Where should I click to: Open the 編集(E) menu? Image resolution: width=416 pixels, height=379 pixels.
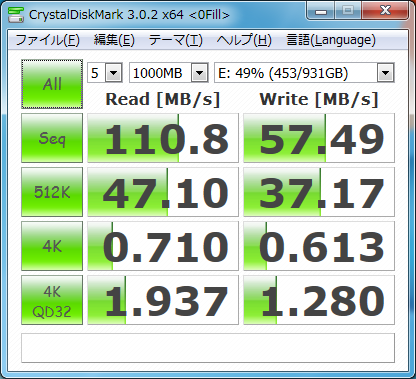tap(114, 40)
